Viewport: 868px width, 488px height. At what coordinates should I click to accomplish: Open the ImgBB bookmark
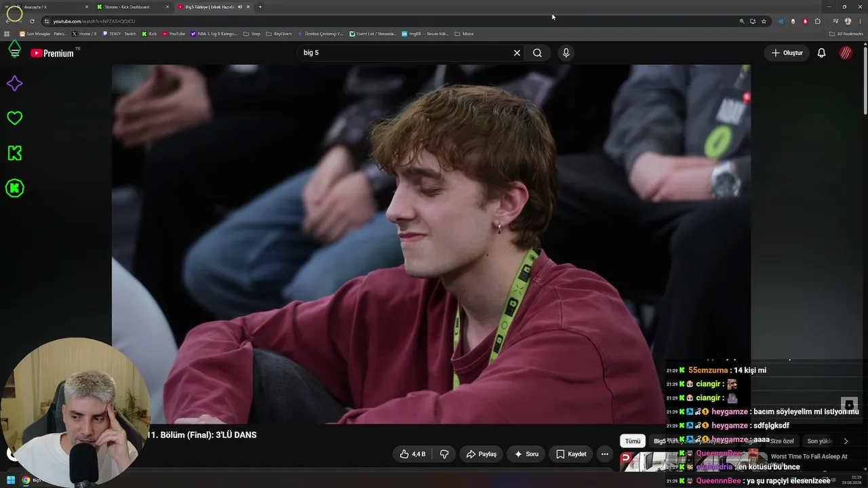[x=425, y=34]
